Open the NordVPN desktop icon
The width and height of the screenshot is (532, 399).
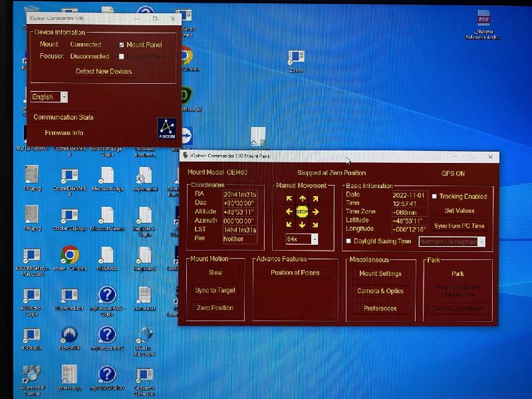[70, 338]
